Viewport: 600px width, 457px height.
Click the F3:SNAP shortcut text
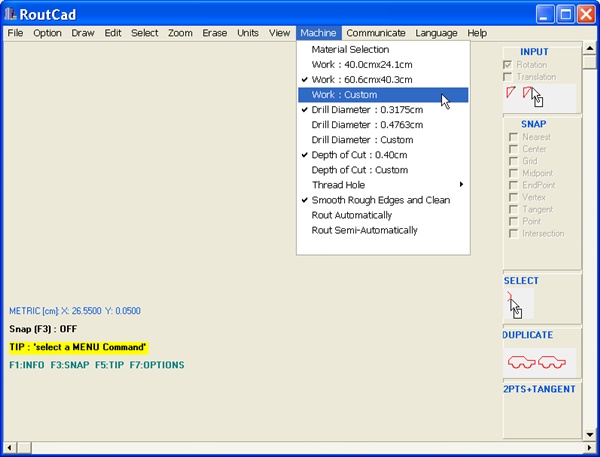pyautogui.click(x=70, y=365)
